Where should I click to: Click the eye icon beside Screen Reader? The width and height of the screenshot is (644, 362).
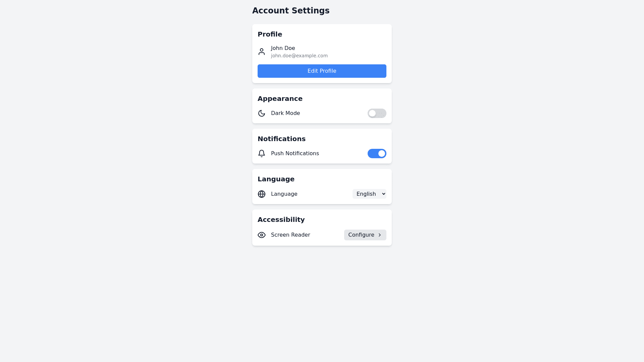click(262, 235)
